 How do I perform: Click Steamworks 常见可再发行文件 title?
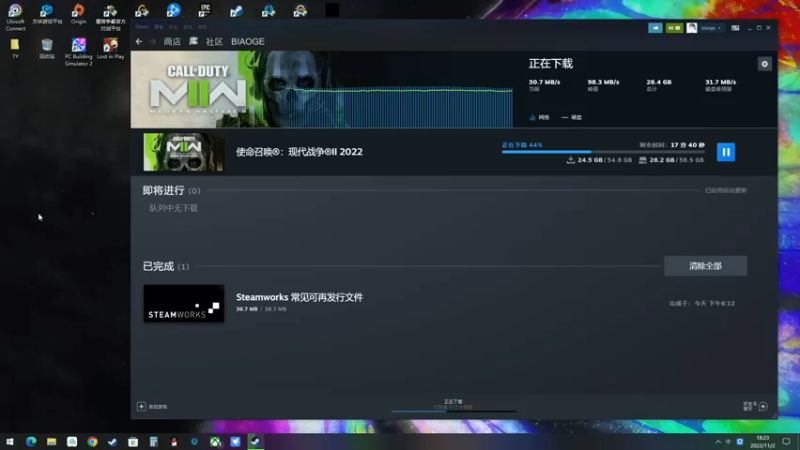pyautogui.click(x=299, y=297)
